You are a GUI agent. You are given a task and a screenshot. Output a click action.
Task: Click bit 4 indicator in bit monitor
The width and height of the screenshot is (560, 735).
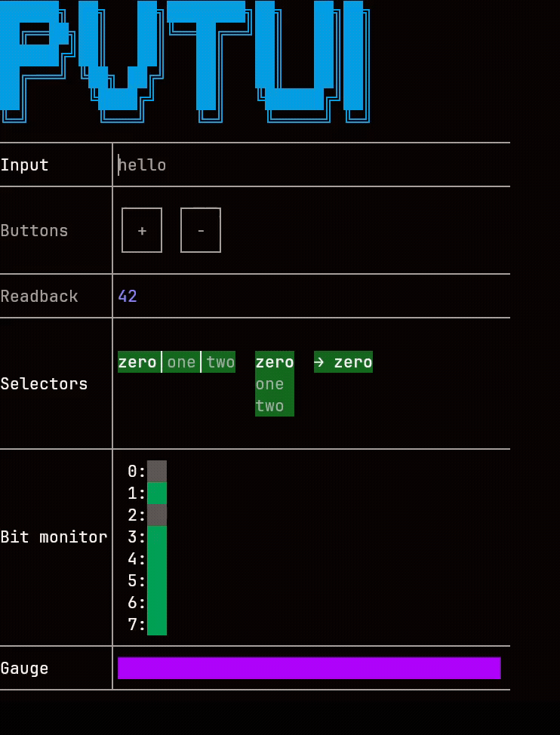(157, 559)
